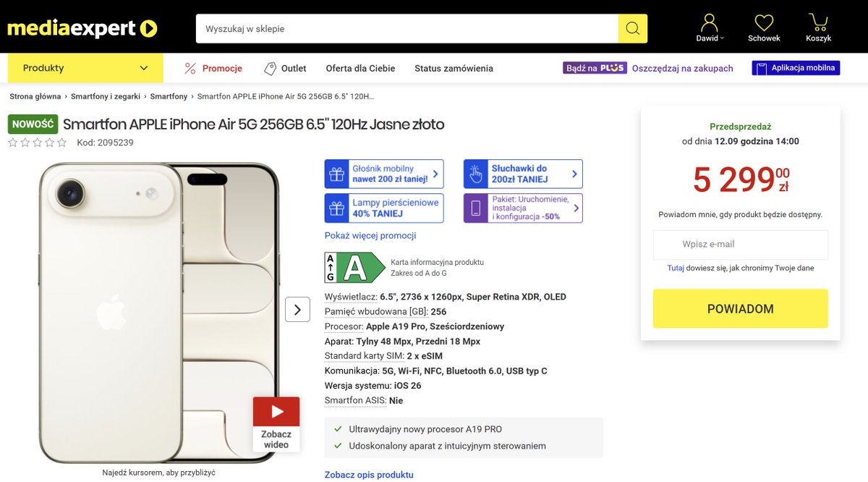Open the Koszyk cart icon
Image resolution: width=868 pixels, height=482 pixels.
[x=818, y=22]
